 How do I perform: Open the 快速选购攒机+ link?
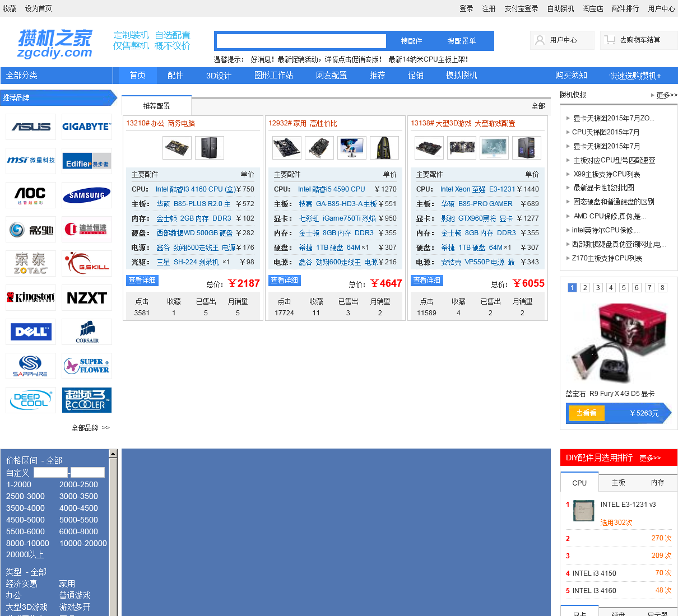point(635,76)
